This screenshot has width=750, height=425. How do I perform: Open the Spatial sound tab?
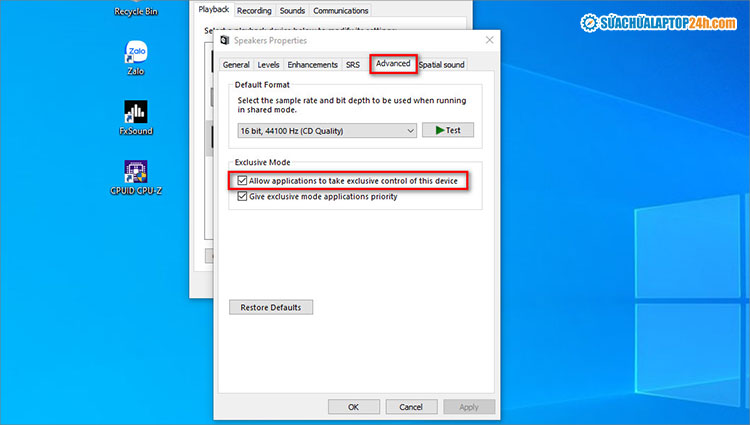[441, 65]
